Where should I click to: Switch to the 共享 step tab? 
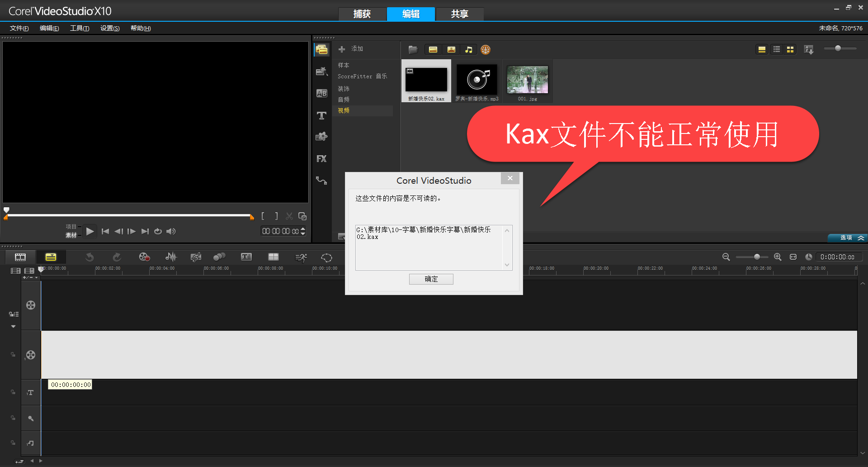pos(460,14)
